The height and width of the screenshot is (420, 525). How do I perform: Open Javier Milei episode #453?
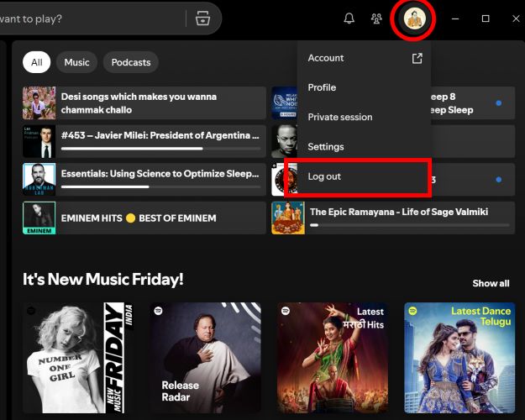[x=144, y=141]
